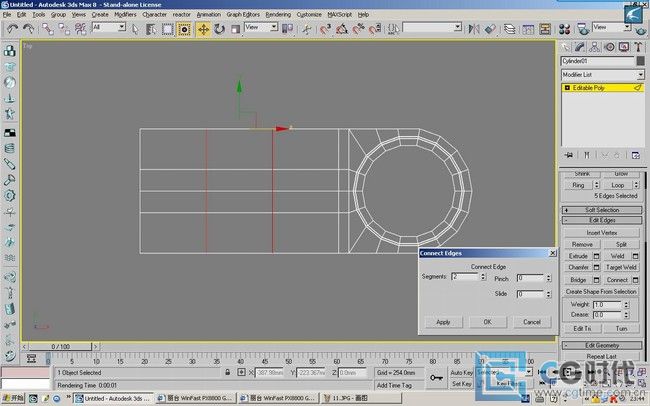Open the empty named selection sets dropdown
650x406 pixels.
point(432,27)
